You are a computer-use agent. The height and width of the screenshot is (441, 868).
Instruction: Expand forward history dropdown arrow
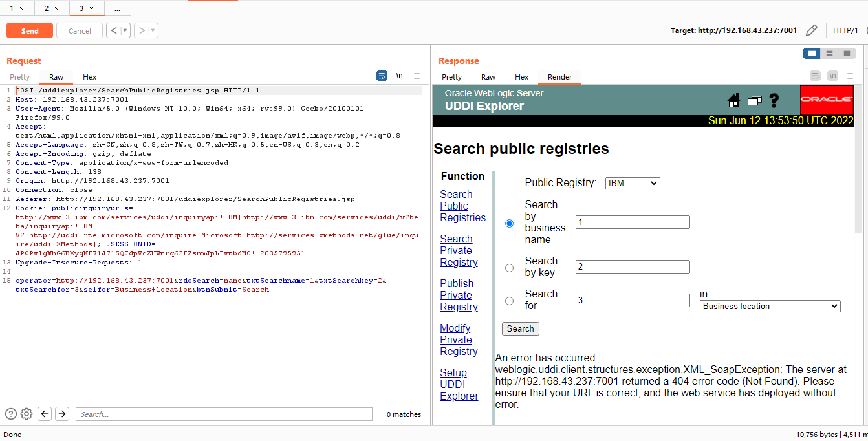click(153, 30)
